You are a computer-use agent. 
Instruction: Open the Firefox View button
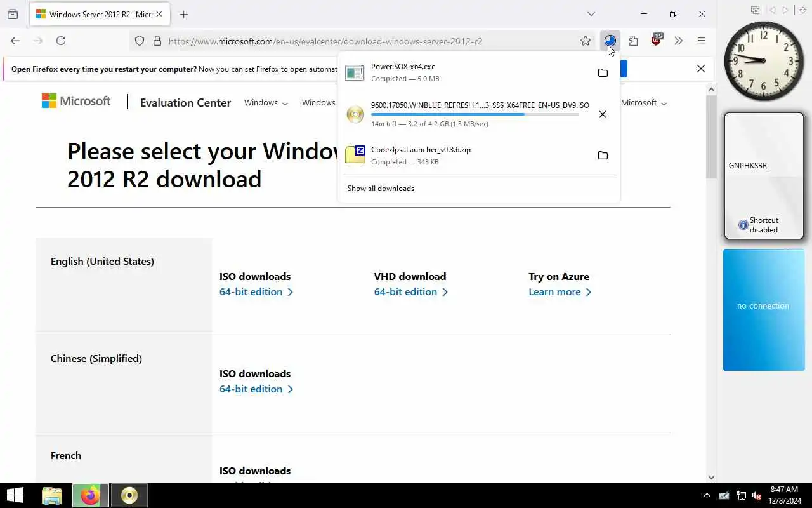coord(13,14)
